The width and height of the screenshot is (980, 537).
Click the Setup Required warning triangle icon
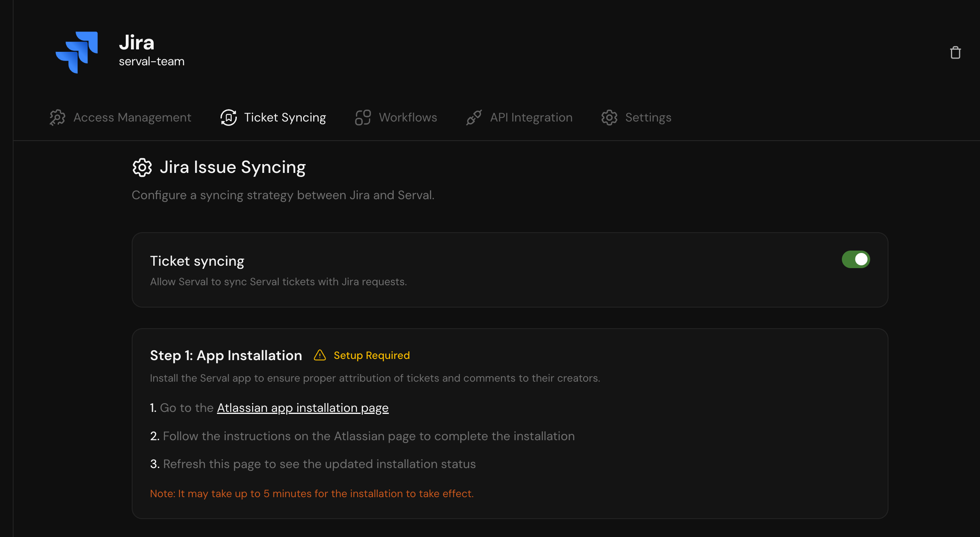coord(320,355)
